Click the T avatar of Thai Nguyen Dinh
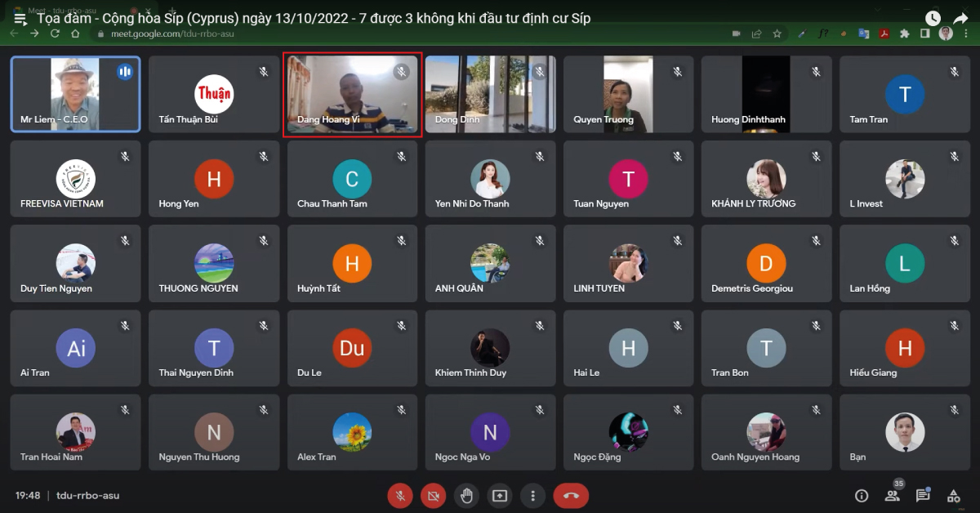Viewport: 980px width, 513px height. pos(214,348)
